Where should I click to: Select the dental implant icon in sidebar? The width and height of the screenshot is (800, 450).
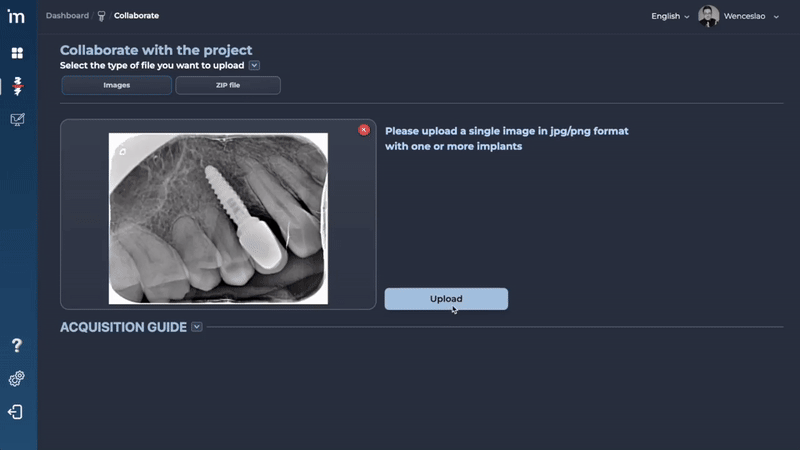pyautogui.click(x=17, y=86)
